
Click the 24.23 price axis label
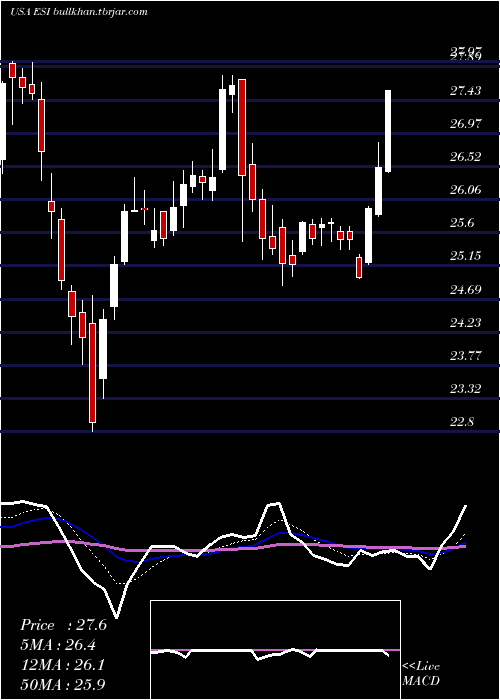click(x=466, y=323)
